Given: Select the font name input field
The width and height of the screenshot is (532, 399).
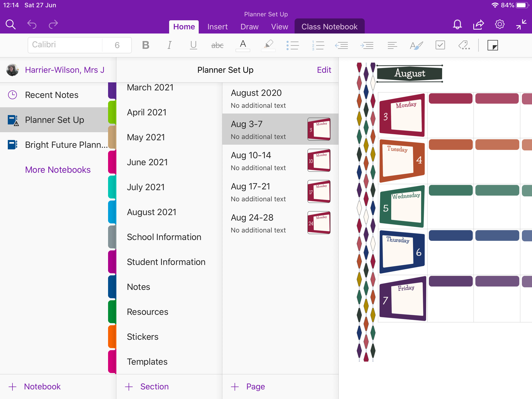Looking at the screenshot, I should [x=65, y=45].
